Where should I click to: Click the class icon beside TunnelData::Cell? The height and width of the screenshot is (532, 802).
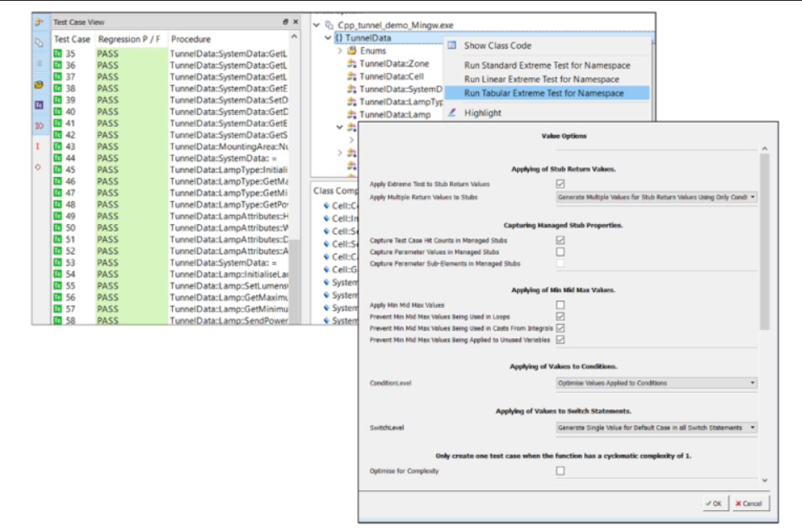click(x=352, y=76)
